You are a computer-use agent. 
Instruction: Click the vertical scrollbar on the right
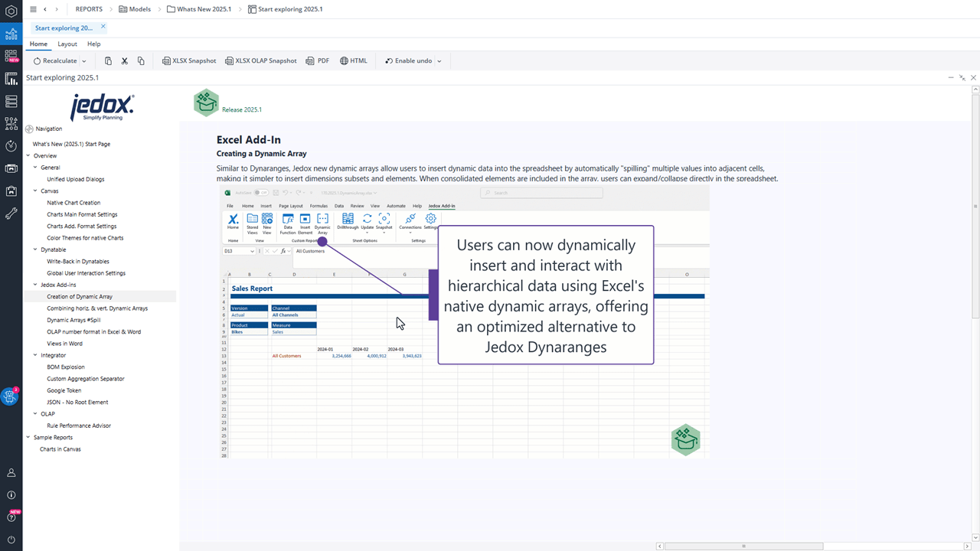pyautogui.click(x=975, y=206)
